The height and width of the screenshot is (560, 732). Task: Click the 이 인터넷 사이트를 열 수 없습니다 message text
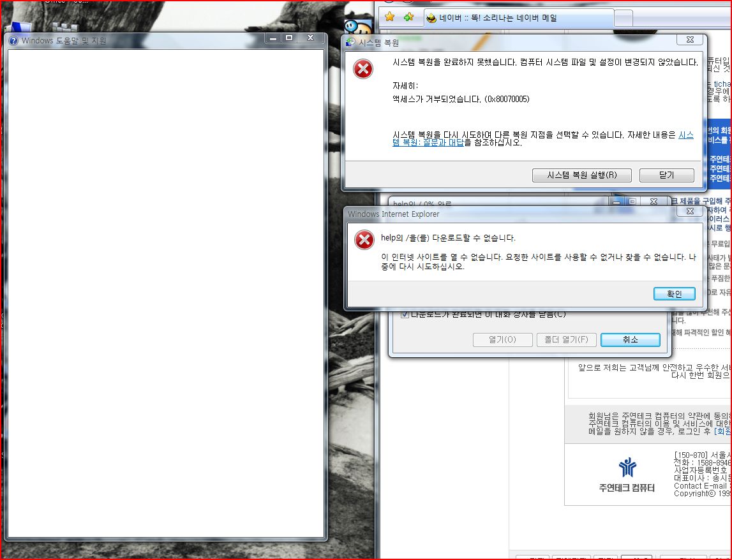538,262
